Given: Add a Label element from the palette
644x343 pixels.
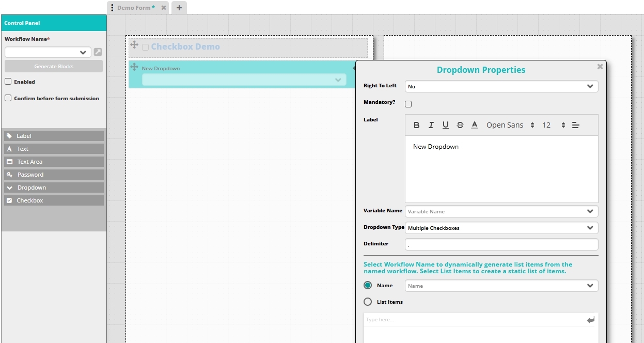Looking at the screenshot, I should 54,136.
